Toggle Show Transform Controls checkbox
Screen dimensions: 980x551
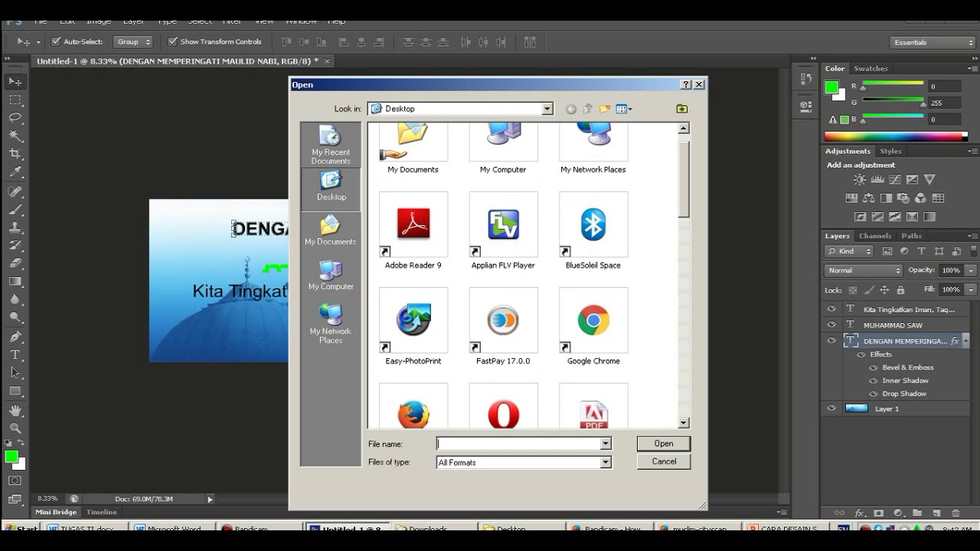[172, 42]
